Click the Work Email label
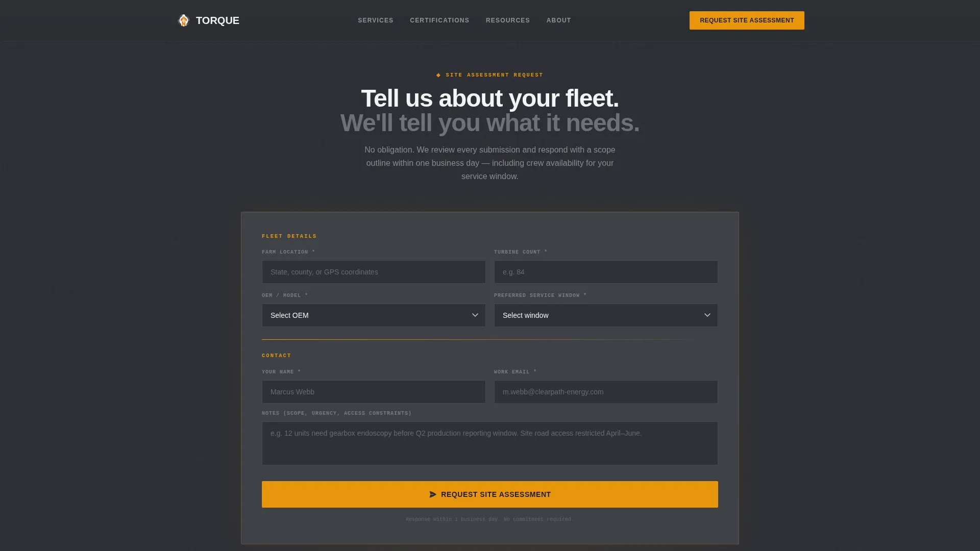This screenshot has width=980, height=551. [x=515, y=372]
